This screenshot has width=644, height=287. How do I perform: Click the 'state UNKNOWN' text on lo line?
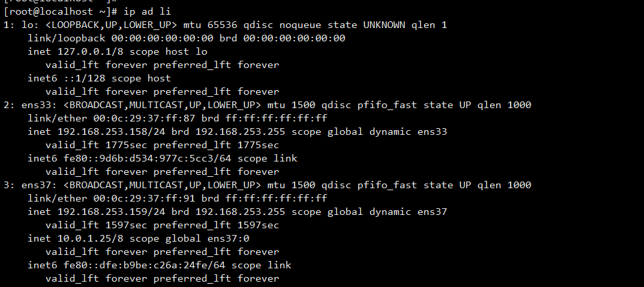pyautogui.click(x=367, y=25)
